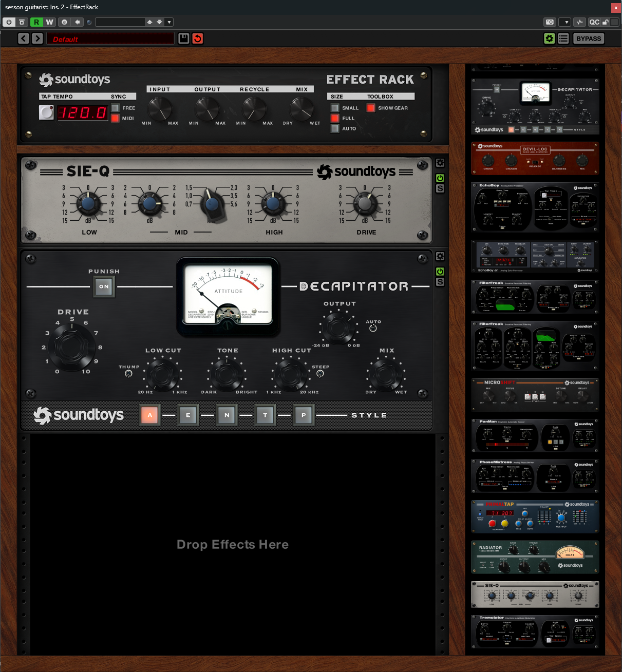Click the Decapitator DRIVE knob
Image resolution: width=622 pixels, height=672 pixels.
tap(71, 347)
